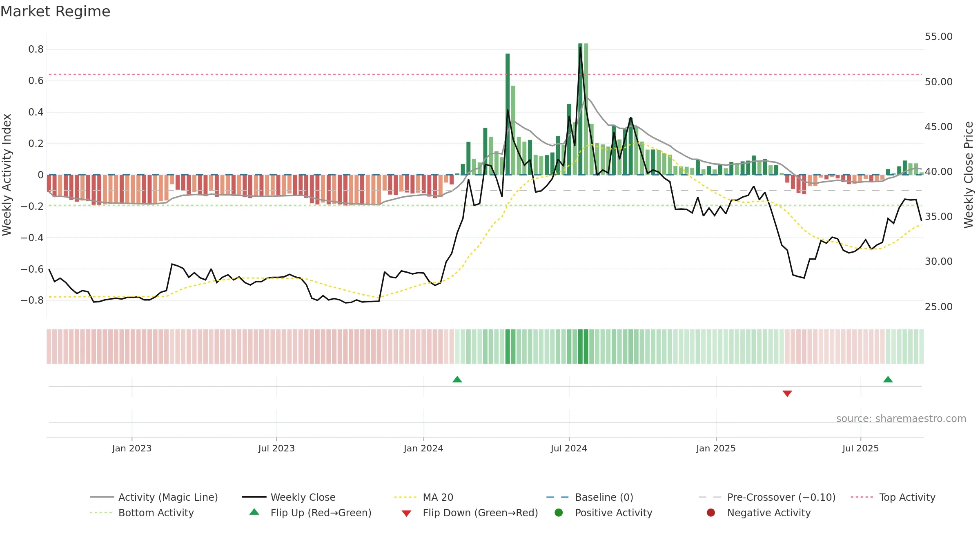The image size is (980, 551).
Task: Click the Flip Down (Green→Red) legend triangle icon
Action: pyautogui.click(x=406, y=513)
